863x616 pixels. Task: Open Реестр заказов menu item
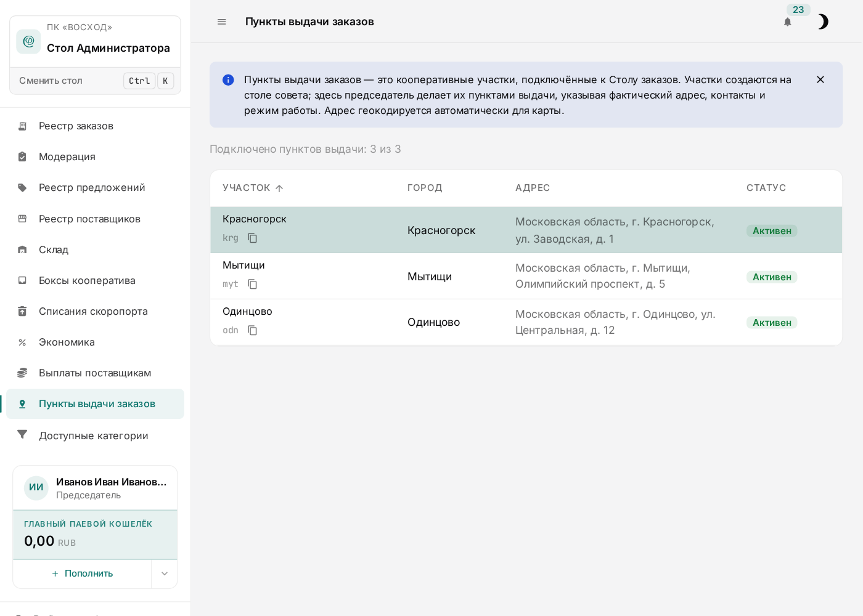coord(95,126)
